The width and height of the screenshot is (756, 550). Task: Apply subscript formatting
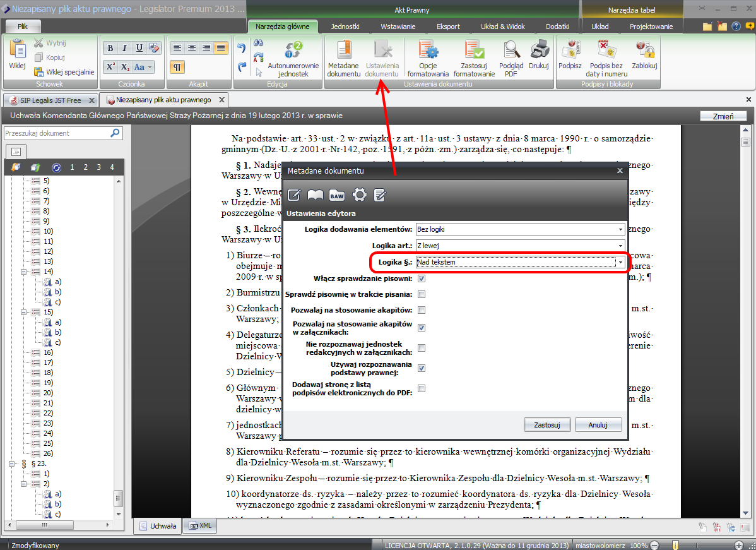tap(124, 67)
